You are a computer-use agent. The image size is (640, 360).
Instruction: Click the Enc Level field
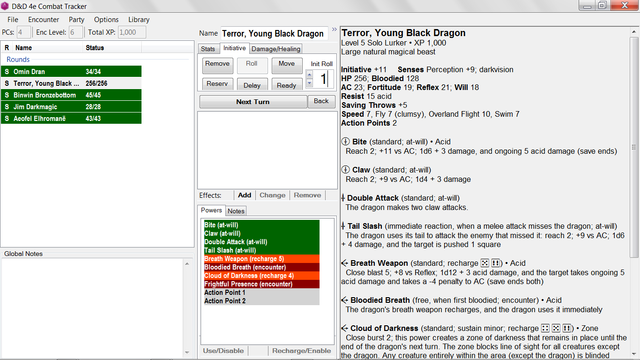(x=75, y=32)
